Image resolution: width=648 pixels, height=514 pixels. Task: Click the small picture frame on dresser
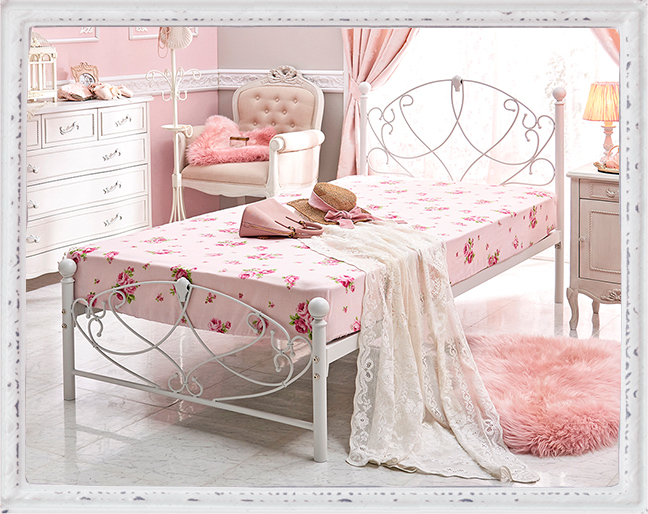pos(85,73)
